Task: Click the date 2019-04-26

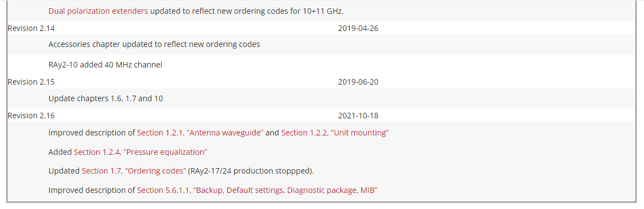Action: point(358,28)
